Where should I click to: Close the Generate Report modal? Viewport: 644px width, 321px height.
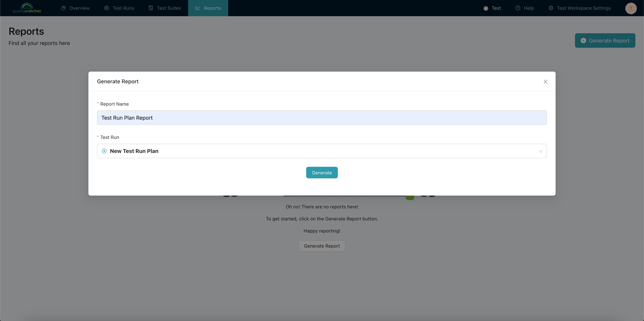coord(545,82)
